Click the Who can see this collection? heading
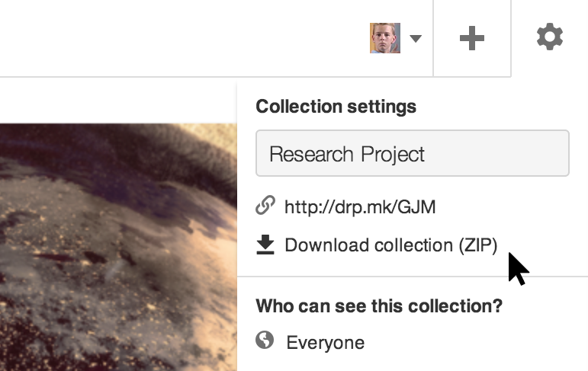The height and width of the screenshot is (371, 588). [379, 305]
